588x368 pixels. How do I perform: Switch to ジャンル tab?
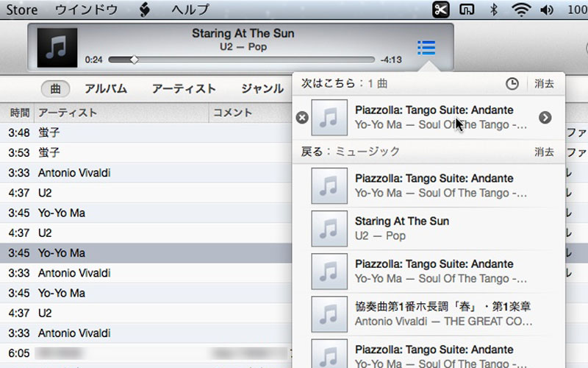(262, 88)
